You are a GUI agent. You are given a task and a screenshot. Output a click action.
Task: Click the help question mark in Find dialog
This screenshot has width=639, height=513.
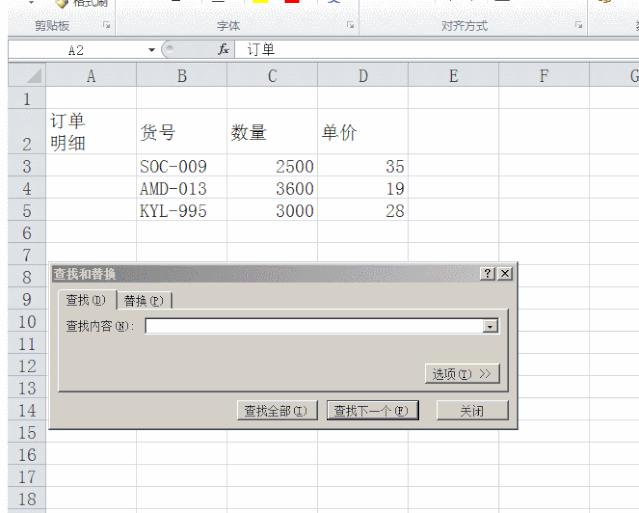(x=487, y=273)
